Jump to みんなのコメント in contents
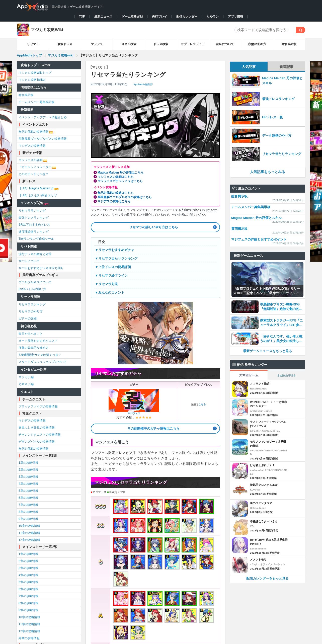The image size is (322, 644). 110,293
